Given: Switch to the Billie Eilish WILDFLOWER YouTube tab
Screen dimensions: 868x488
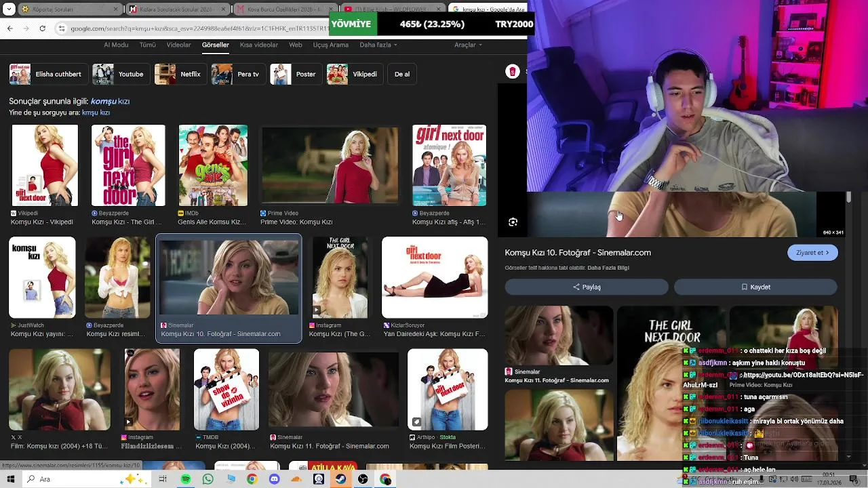Looking at the screenshot, I should point(390,9).
